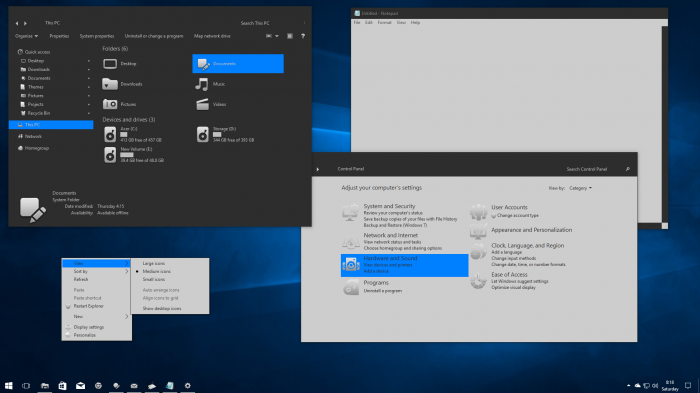Screen dimensions: 700x393
Task: Click System properties in explorer toolbar
Action: (x=97, y=36)
